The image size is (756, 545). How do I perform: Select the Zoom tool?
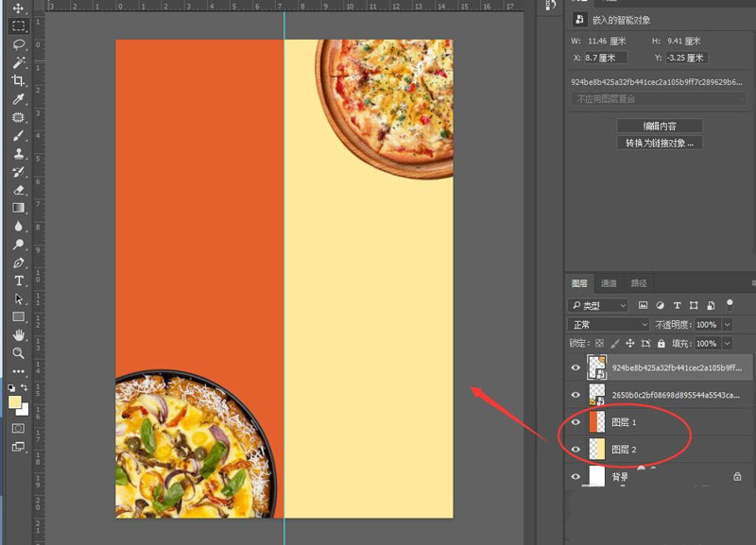18,352
